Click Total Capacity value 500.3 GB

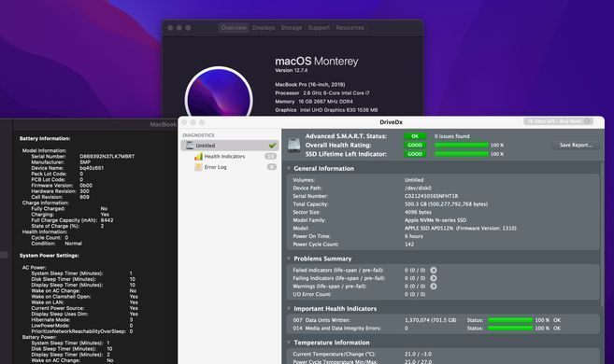[446, 204]
